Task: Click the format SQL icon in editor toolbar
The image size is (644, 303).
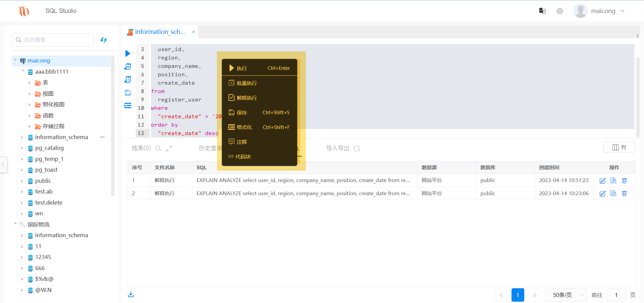Action: coord(127,105)
